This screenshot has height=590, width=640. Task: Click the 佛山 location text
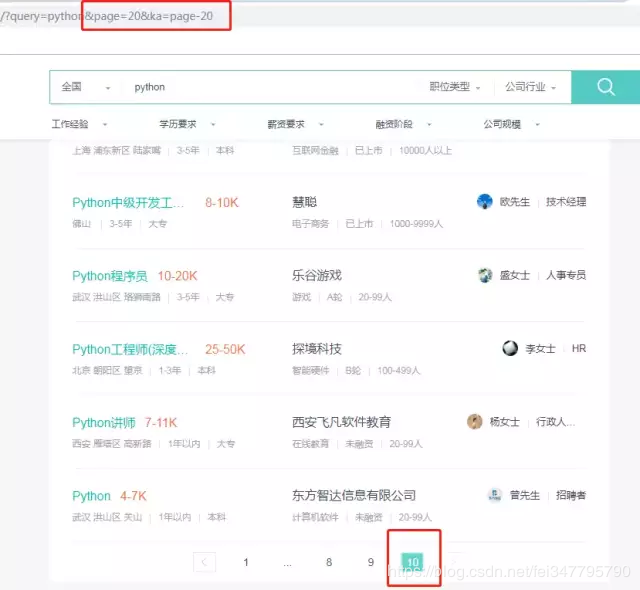coord(82,224)
